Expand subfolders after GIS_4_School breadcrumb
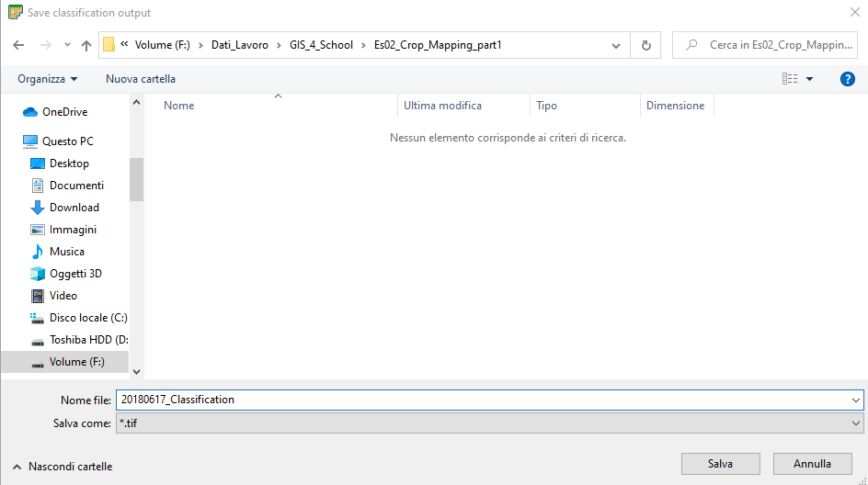 coord(364,45)
